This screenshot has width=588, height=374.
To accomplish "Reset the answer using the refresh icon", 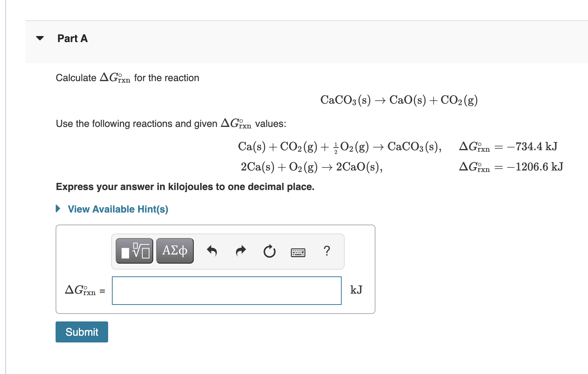I will click(269, 252).
